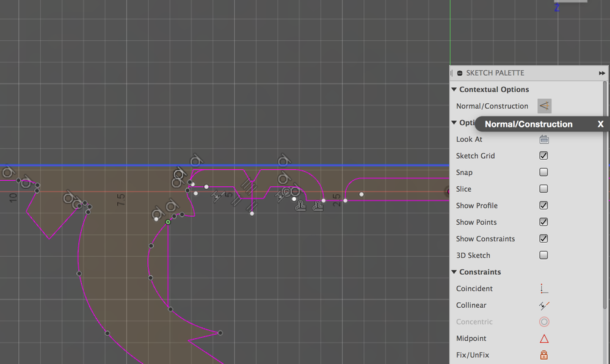
Task: Collapse Sketch Palette using the minus icon
Action: click(x=460, y=73)
